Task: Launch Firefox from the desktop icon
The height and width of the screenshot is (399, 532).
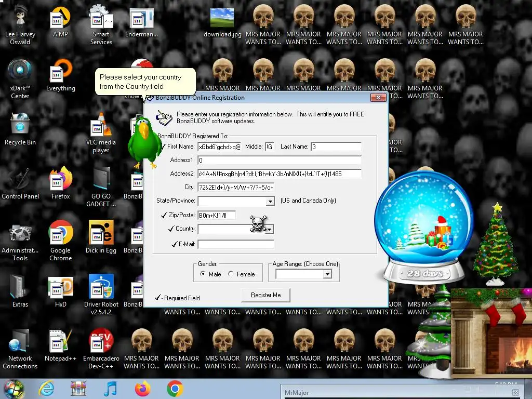Action: click(x=60, y=183)
